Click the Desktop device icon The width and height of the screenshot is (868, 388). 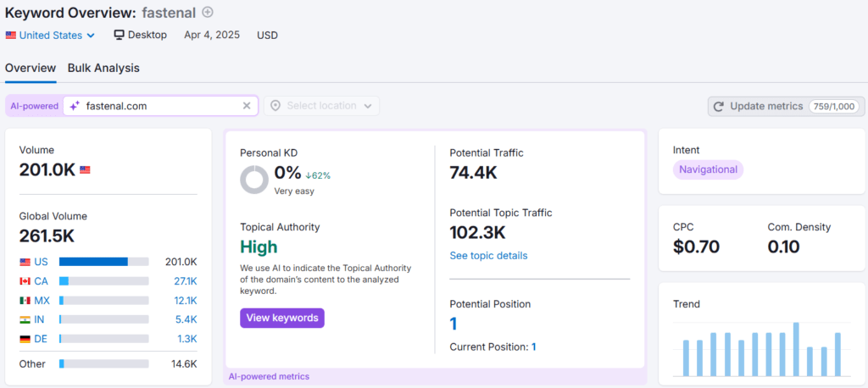pos(119,35)
